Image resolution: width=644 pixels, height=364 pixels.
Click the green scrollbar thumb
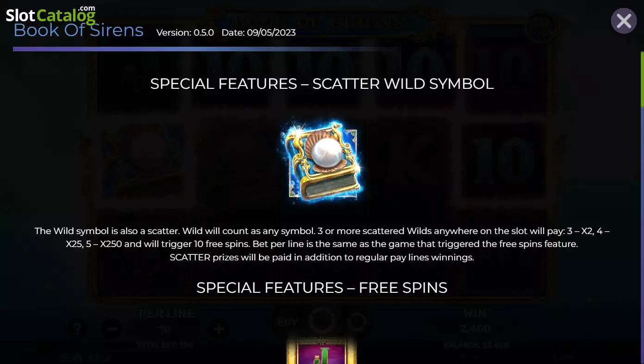click(642, 79)
